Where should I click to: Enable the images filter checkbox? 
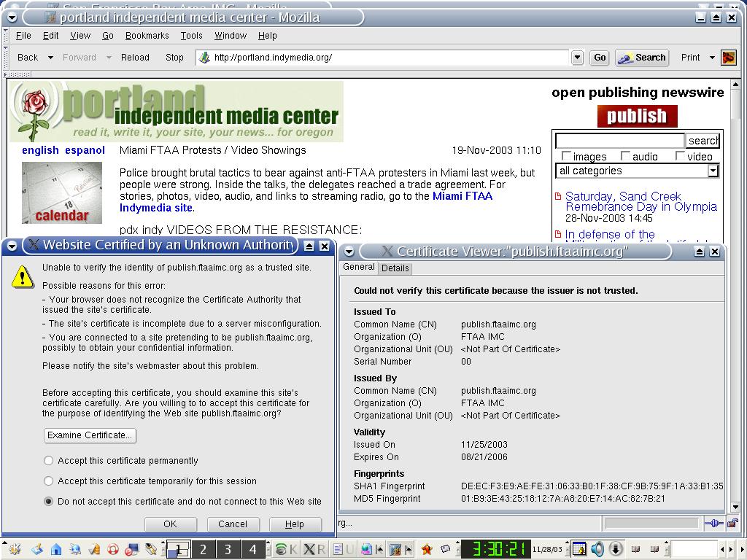click(x=566, y=156)
